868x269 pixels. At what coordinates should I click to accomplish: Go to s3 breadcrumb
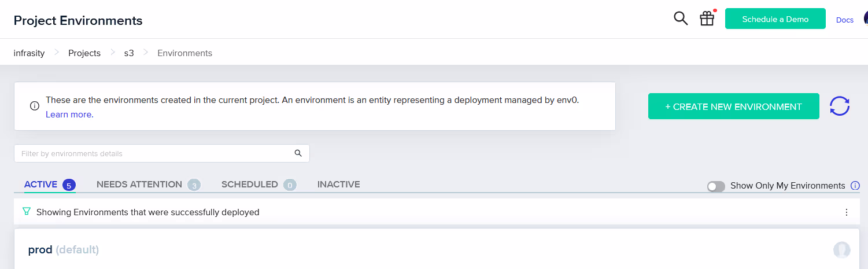129,53
